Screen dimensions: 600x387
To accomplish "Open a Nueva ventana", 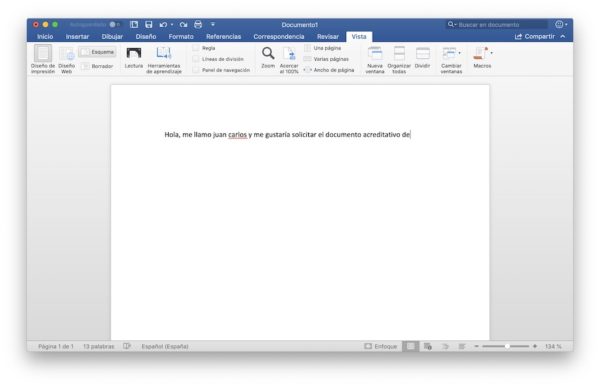I will point(375,59).
